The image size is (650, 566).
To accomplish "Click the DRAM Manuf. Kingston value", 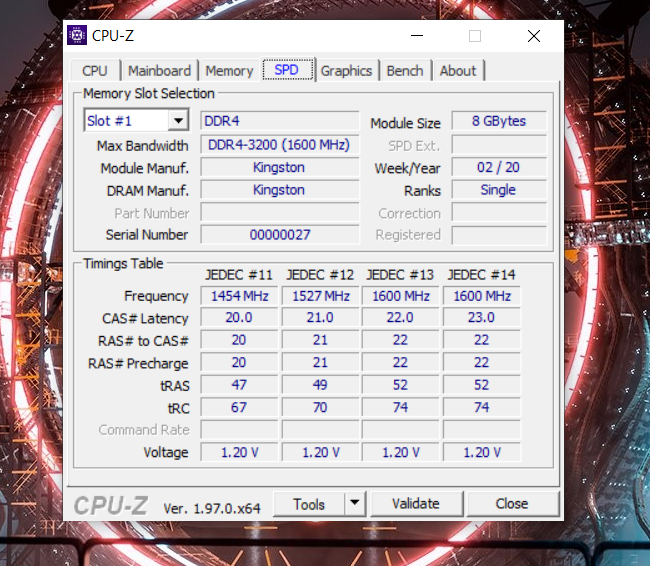I will (280, 190).
